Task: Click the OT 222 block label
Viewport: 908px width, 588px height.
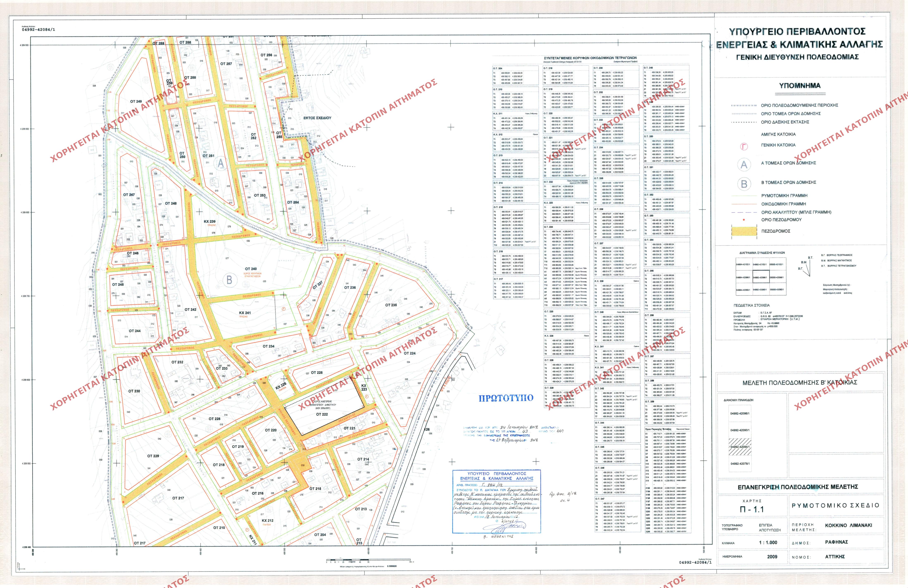Action: [x=322, y=414]
